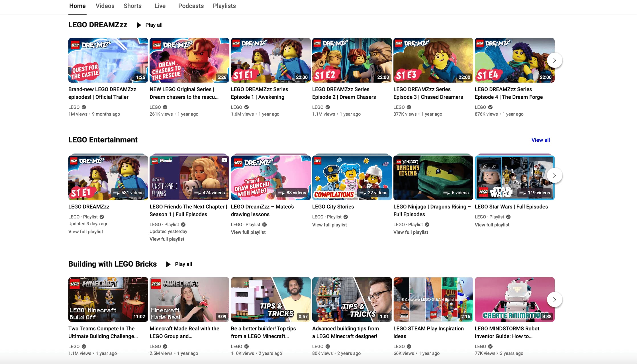Click View all next to LEGO Entertainment
The height and width of the screenshot is (364, 637).
pos(541,140)
